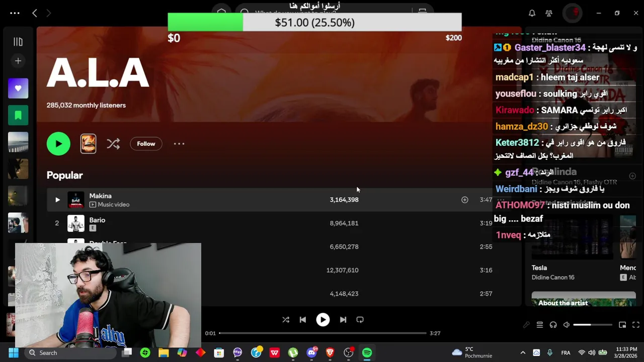Viewport: 644px width, 362px height.
Task: Click play count 12,307,610
Action: [342, 270]
